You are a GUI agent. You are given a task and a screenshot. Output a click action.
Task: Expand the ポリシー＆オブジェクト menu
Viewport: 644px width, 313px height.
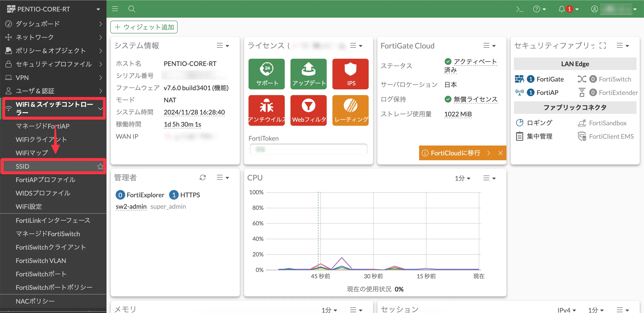(53, 51)
